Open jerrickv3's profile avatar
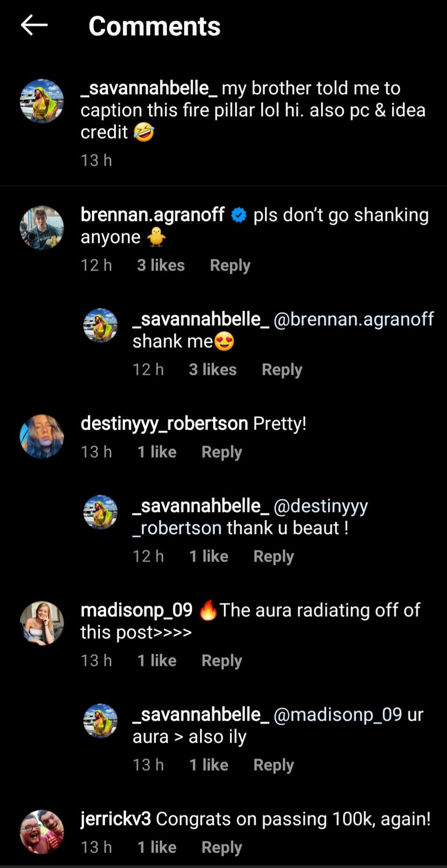 coord(42,832)
